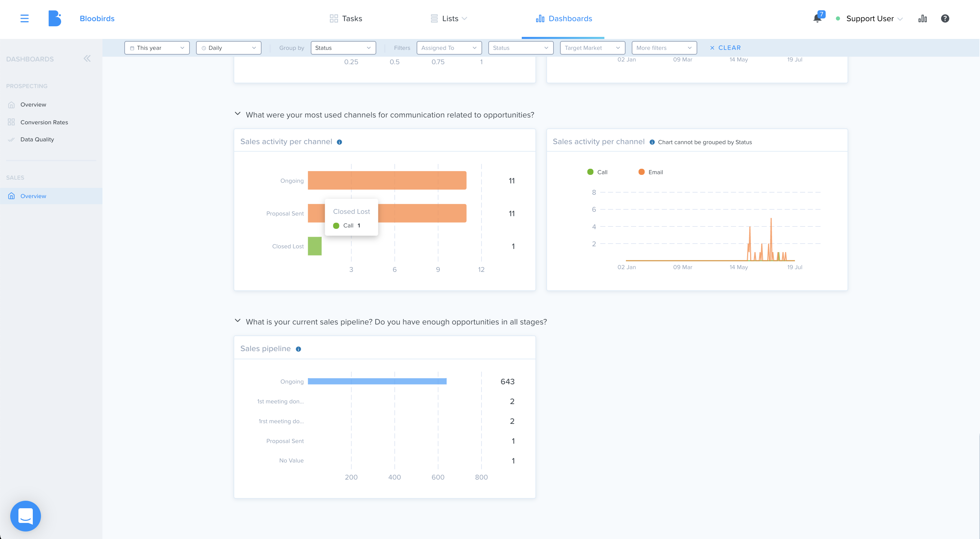
Task: Open the bar chart icon near help
Action: point(922,18)
